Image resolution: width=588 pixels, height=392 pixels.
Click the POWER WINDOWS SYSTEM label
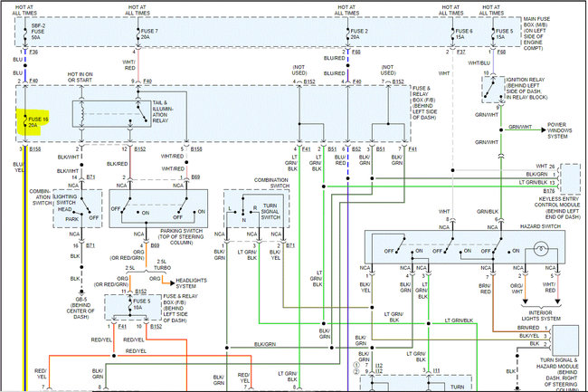coord(559,130)
